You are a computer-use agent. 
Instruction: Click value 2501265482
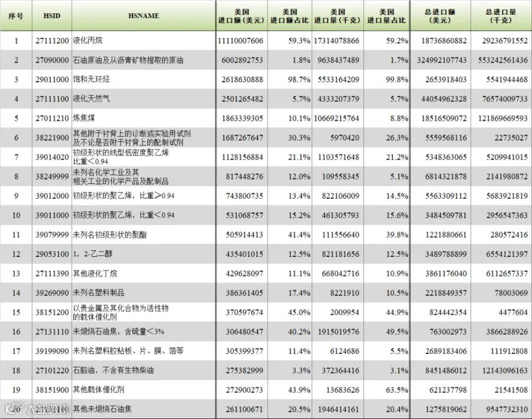click(242, 99)
